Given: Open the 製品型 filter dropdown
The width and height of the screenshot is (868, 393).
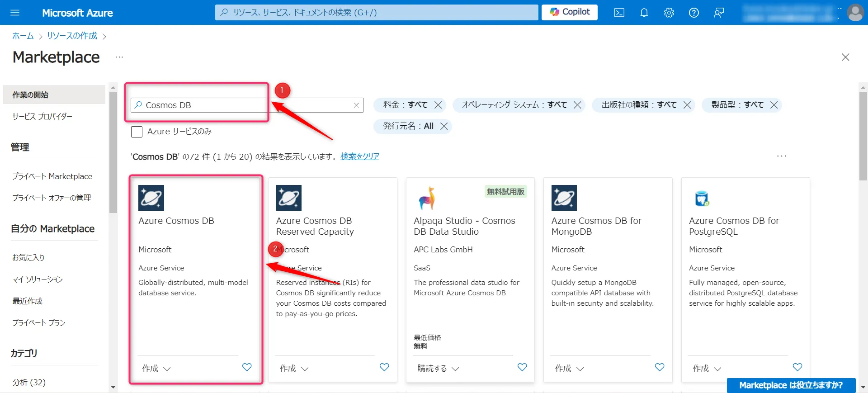Looking at the screenshot, I should point(737,105).
